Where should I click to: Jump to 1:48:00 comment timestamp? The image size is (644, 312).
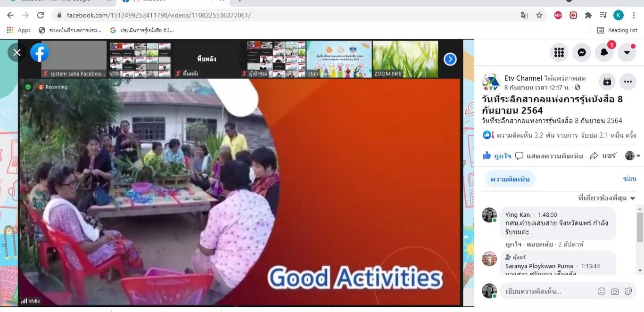click(x=547, y=214)
